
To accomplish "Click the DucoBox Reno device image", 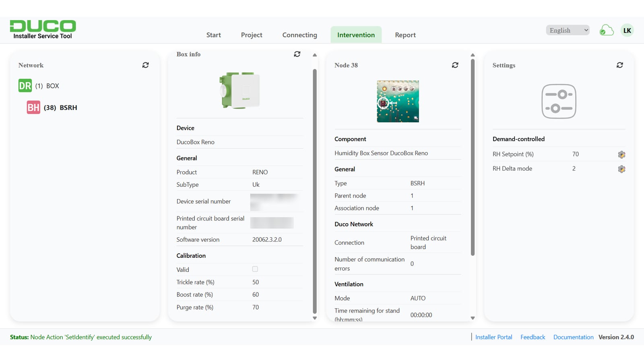I will click(x=240, y=90).
